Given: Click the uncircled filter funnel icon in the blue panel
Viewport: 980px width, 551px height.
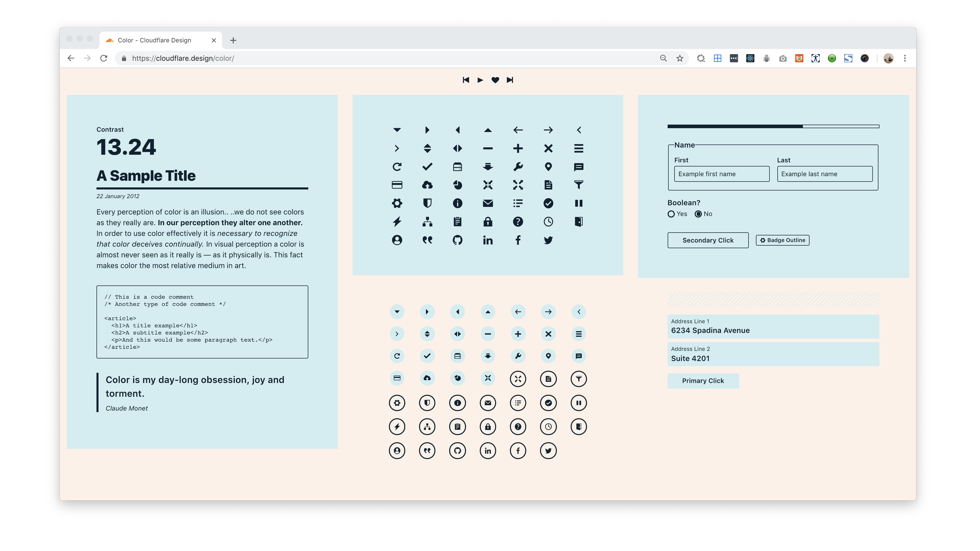Looking at the screenshot, I should point(579,185).
